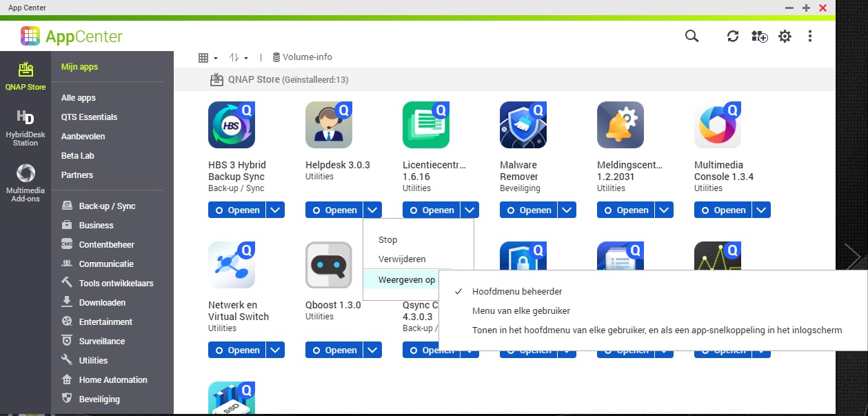
Task: Select Beta Lab in the sidebar
Action: click(x=77, y=156)
